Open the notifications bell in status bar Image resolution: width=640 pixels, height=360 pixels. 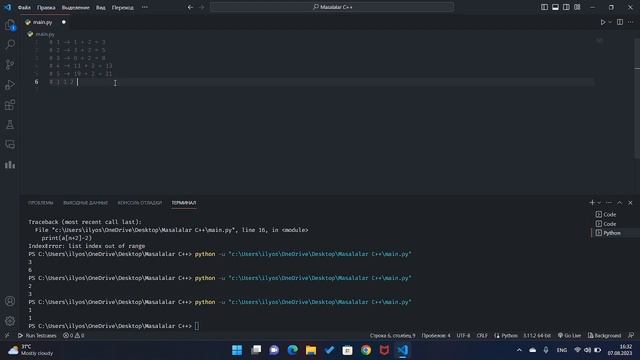[631, 336]
